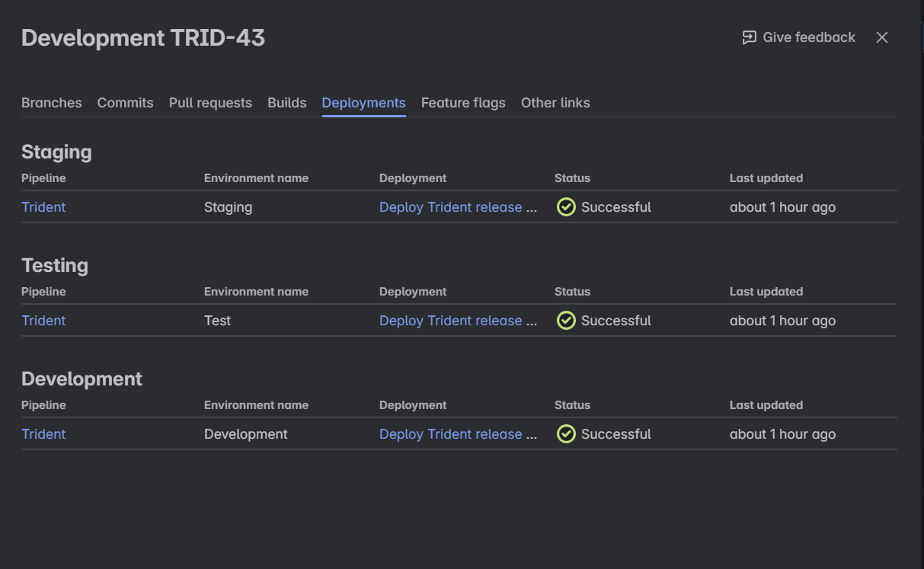Click the Give feedback speech bubble icon
The image size is (924, 569).
click(x=749, y=37)
